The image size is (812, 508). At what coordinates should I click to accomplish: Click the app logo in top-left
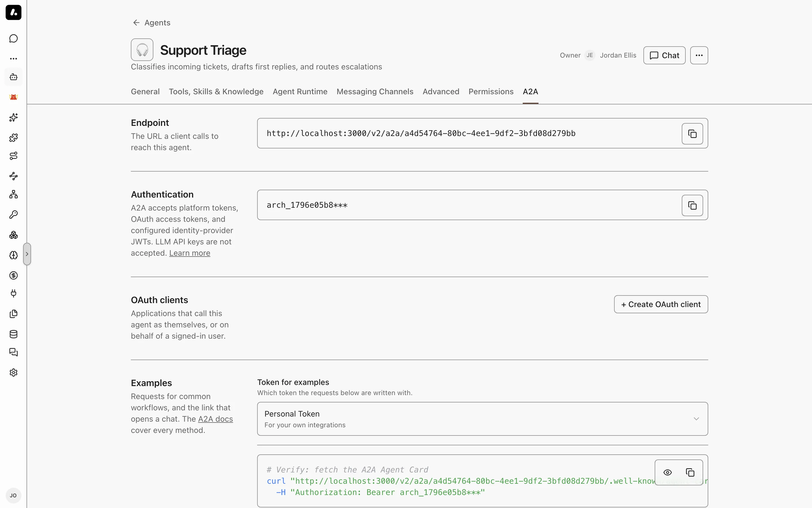point(14,12)
